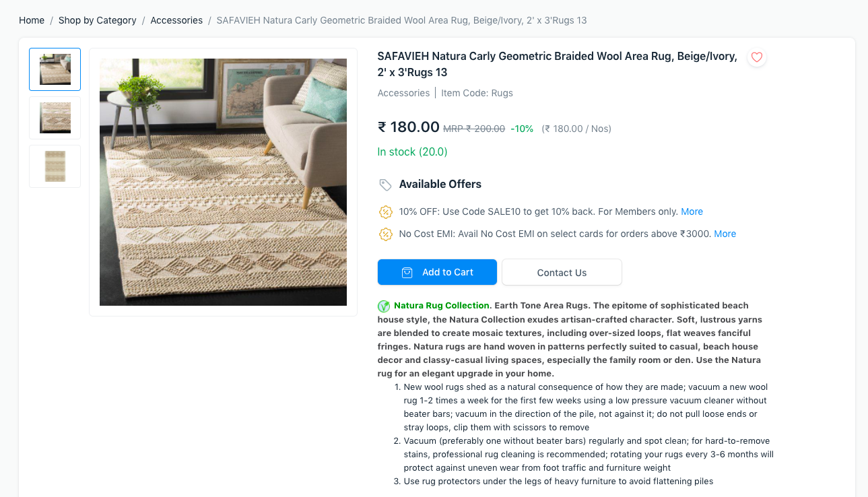
Task: Go to Accessories using the breadcrumb link
Action: 176,20
